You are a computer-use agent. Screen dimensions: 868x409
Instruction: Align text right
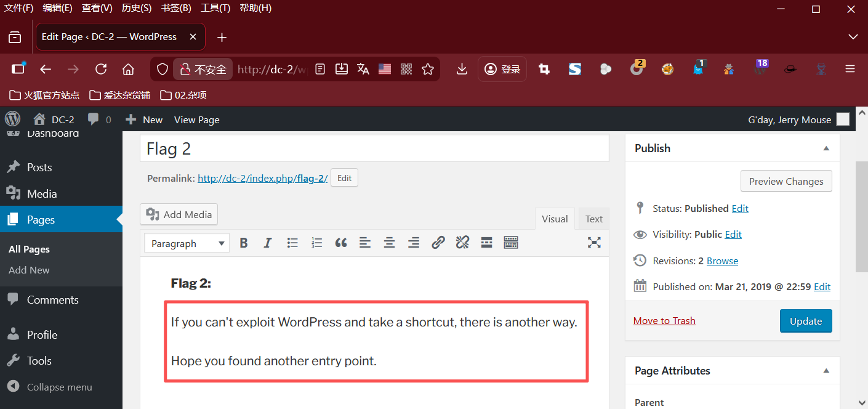(x=414, y=243)
